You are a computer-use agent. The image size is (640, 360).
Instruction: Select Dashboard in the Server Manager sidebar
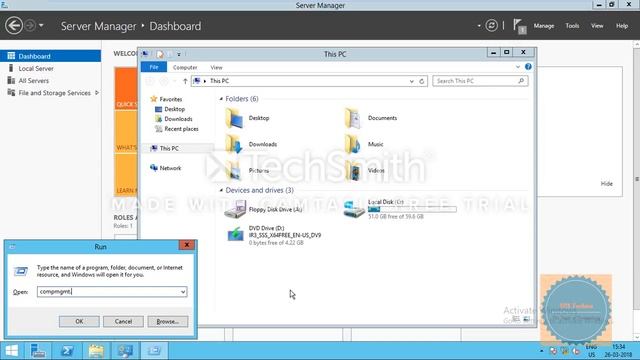[x=50, y=56]
